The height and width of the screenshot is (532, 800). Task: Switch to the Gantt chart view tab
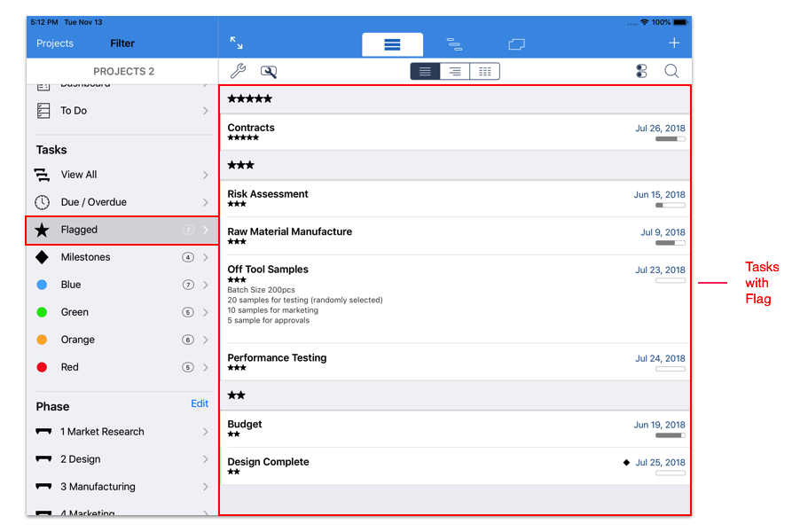tap(454, 43)
